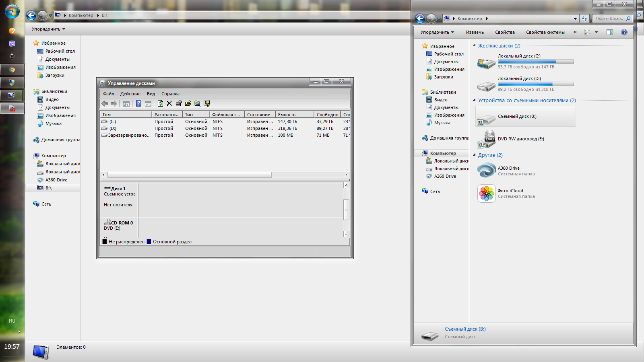Image resolution: width=644 pixels, height=362 pixels.
Task: Click the Explorer help icon beside preview pane
Action: [624, 32]
